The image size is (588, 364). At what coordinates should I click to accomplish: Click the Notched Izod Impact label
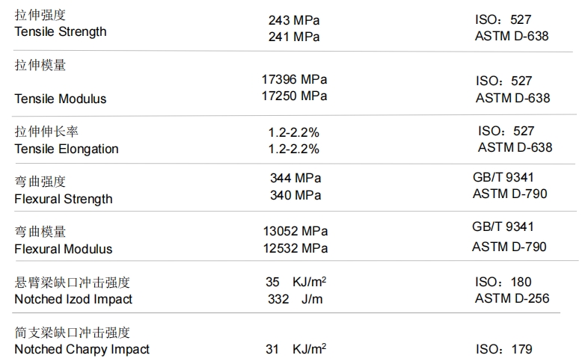(x=73, y=299)
